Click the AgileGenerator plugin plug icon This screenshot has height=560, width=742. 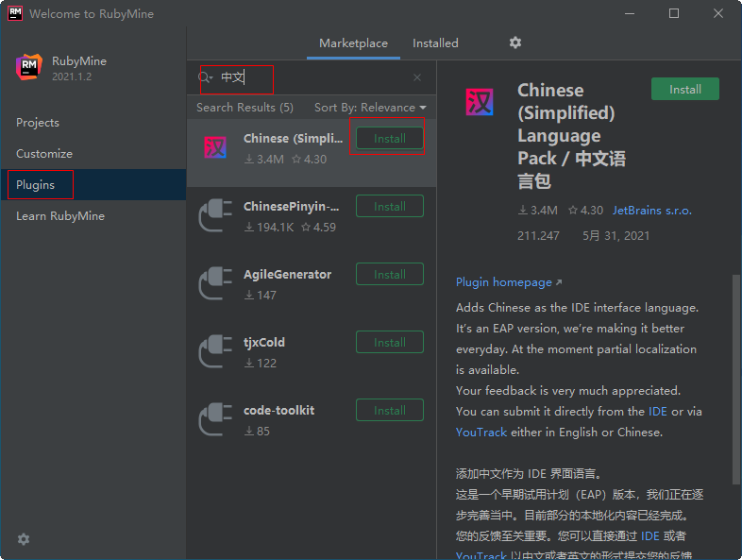[x=216, y=283]
